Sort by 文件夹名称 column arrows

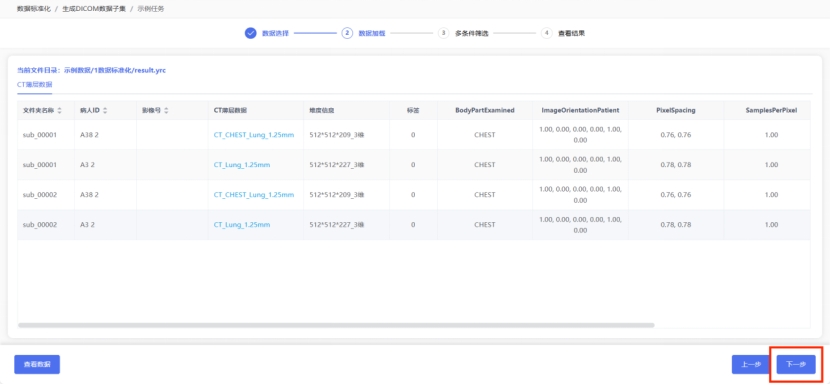click(x=59, y=111)
